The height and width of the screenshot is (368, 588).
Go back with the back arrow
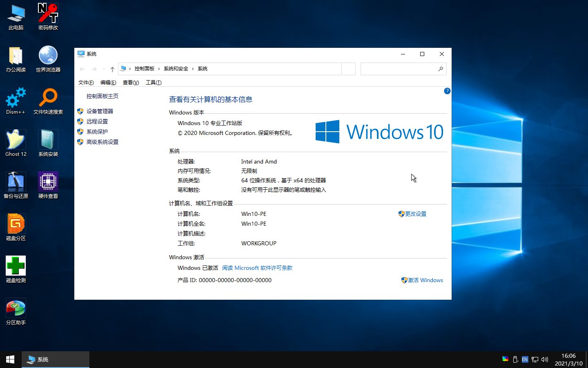(82, 69)
